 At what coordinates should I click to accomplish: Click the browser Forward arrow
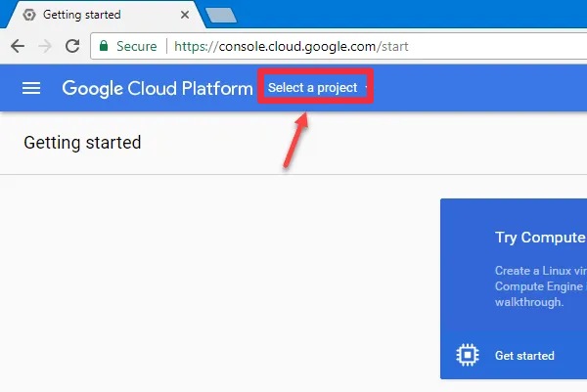(x=44, y=46)
